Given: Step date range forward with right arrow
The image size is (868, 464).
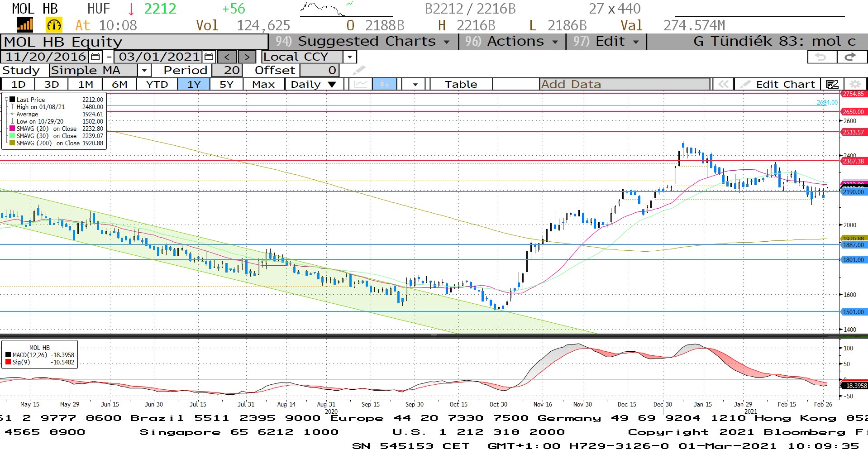Looking at the screenshot, I should (x=247, y=57).
